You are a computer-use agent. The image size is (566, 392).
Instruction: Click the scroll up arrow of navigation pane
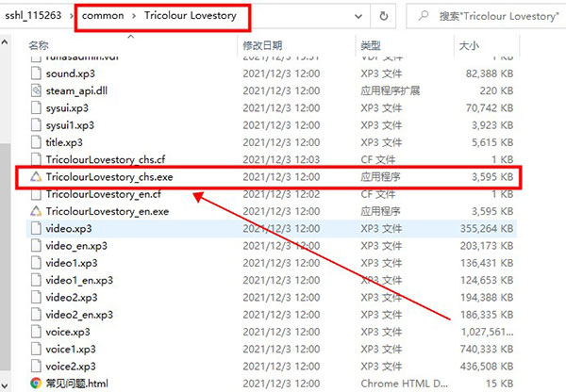[x=5, y=42]
